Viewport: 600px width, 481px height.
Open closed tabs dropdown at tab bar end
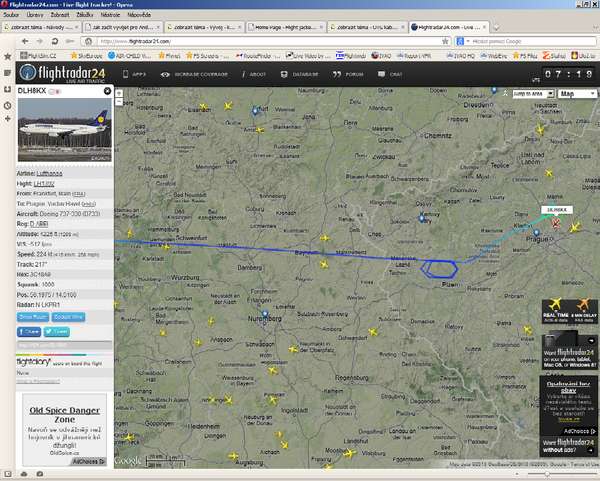point(596,28)
